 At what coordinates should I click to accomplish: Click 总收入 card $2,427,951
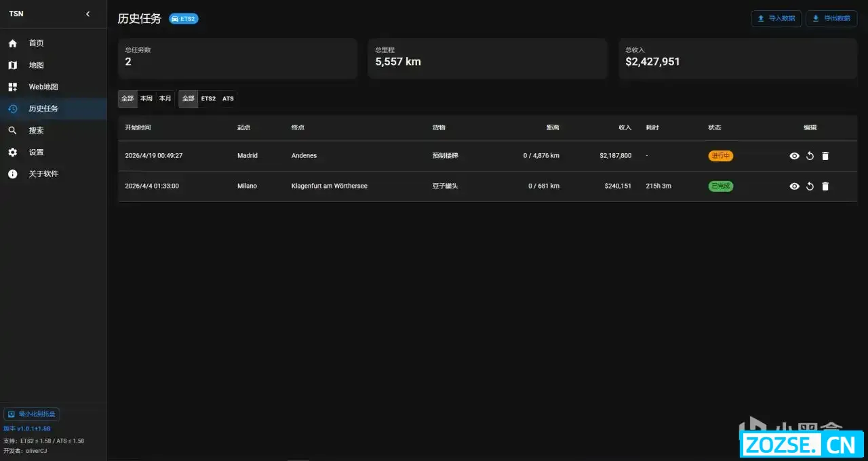click(x=738, y=58)
